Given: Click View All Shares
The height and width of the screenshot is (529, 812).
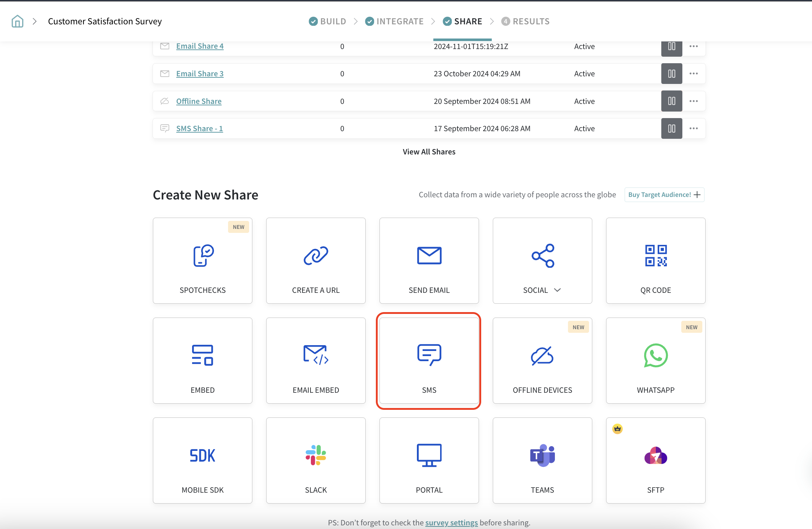Looking at the screenshot, I should [429, 152].
